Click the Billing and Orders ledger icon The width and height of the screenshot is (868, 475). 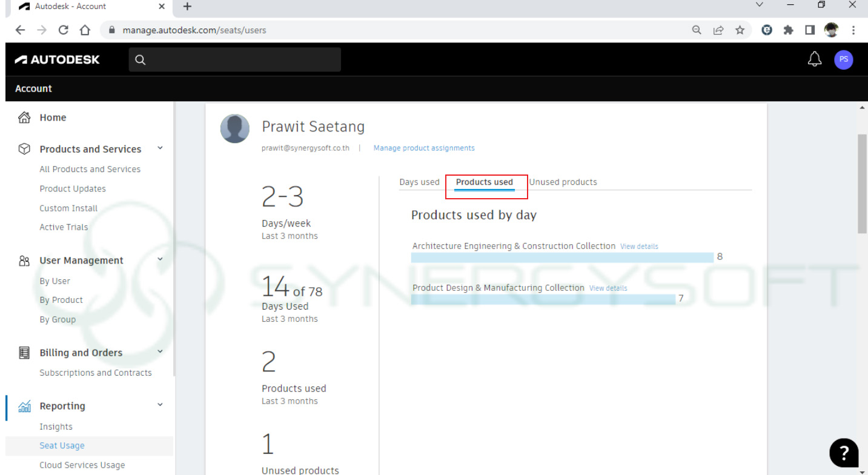point(24,353)
